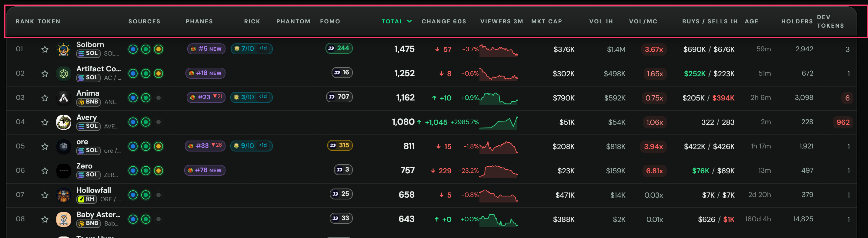Click Avery's green viewers sparkline chart
Image resolution: width=868 pixels, height=238 pixels.
498,123
